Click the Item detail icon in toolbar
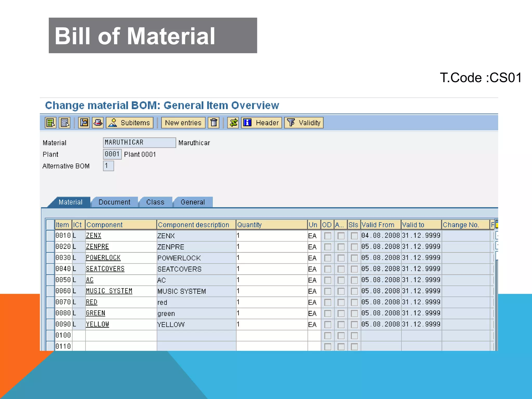Image resolution: width=532 pixels, height=399 pixels. (84, 123)
